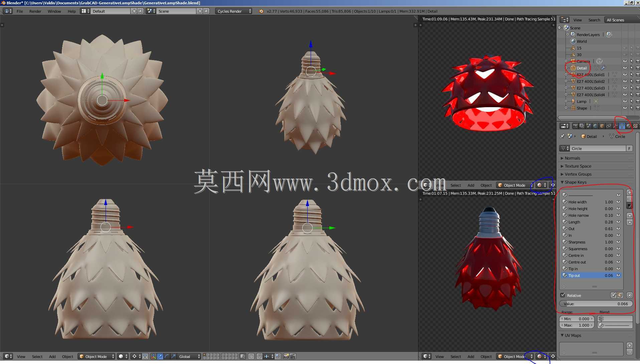This screenshot has height=364, width=640.
Task: Open the All Scenes outliner dropdown
Action: (622, 20)
